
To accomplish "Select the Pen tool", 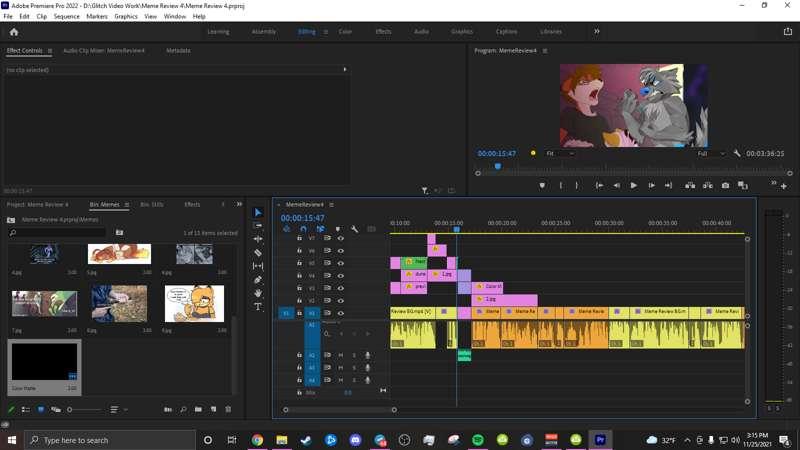I will click(x=258, y=280).
